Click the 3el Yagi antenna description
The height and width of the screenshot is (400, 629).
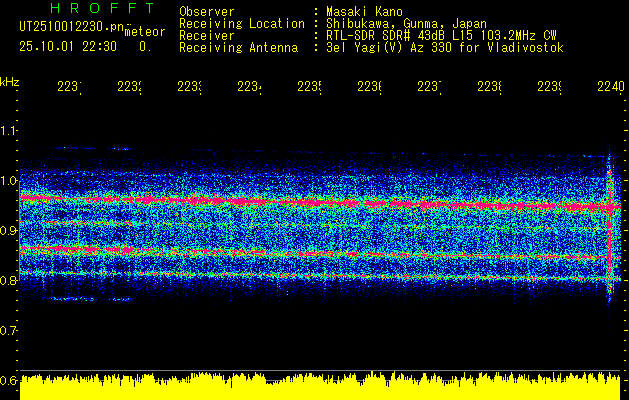click(x=445, y=48)
